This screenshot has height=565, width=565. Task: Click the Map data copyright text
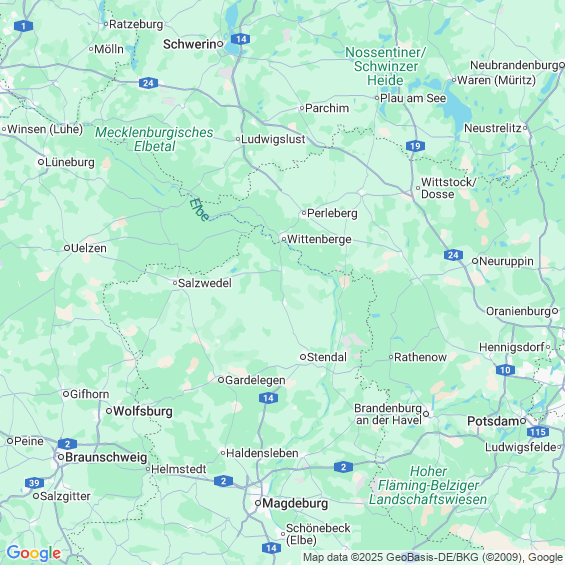(433, 557)
